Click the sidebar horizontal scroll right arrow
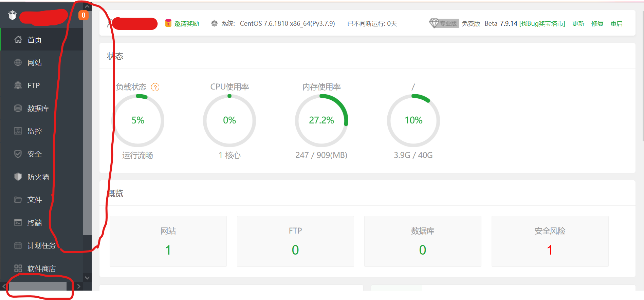This screenshot has height=300, width=644. 78,286
